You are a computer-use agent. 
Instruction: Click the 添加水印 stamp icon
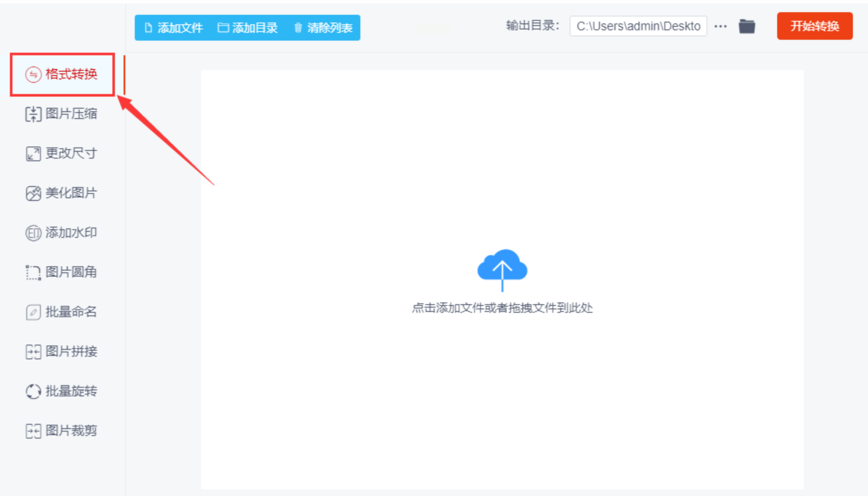pyautogui.click(x=33, y=233)
